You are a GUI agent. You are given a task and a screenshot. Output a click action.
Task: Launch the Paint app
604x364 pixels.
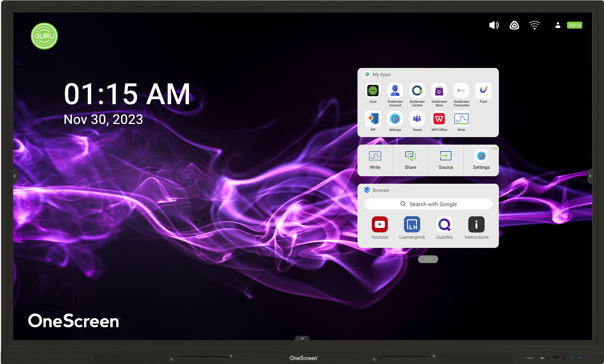point(483,91)
